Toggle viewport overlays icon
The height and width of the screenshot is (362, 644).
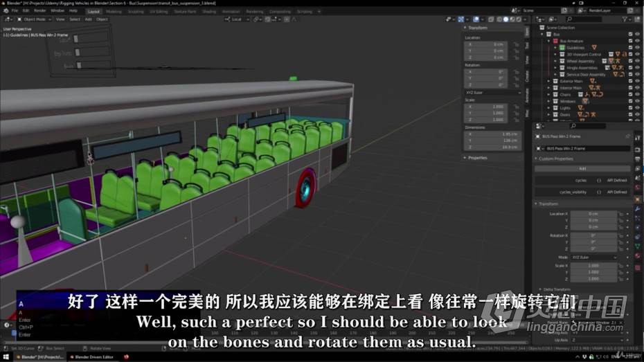point(476,19)
